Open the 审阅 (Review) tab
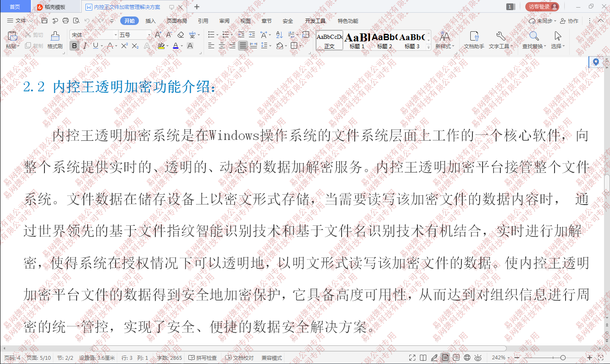 click(x=224, y=21)
